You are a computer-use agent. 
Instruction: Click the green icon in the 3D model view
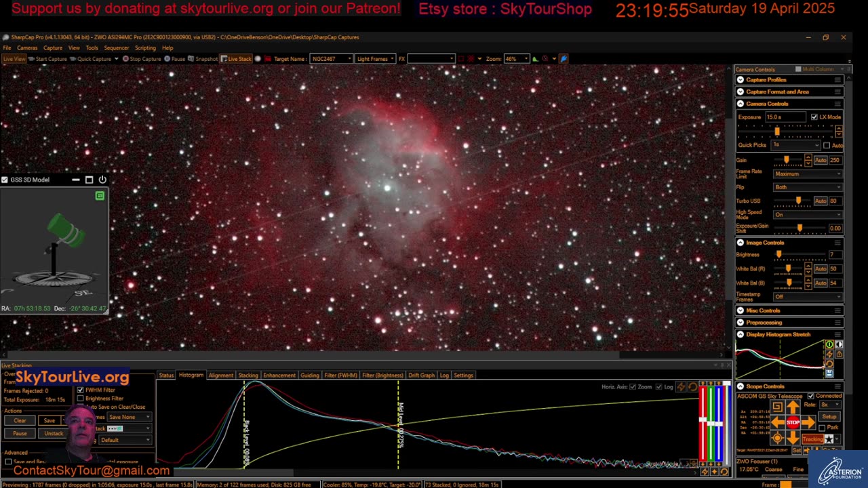click(x=100, y=196)
